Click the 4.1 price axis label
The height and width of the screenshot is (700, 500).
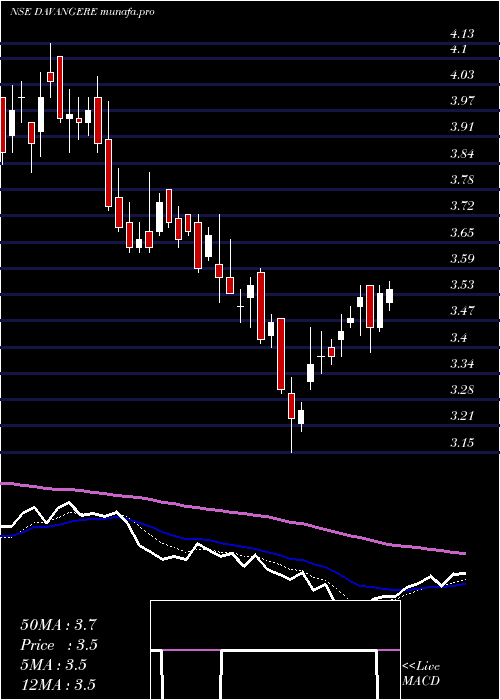(x=458, y=49)
